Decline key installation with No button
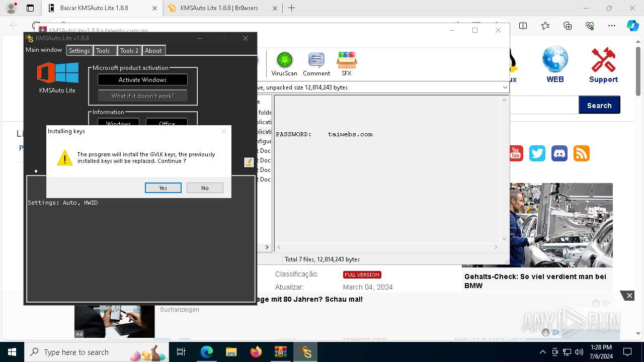Screen dimensions: 644x362 point(205,188)
